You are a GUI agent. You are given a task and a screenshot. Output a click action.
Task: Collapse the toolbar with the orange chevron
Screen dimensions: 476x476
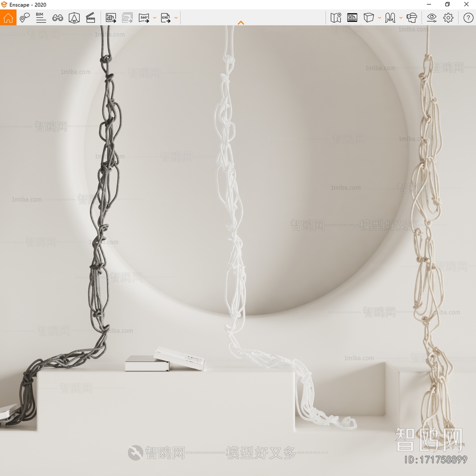pyautogui.click(x=241, y=23)
